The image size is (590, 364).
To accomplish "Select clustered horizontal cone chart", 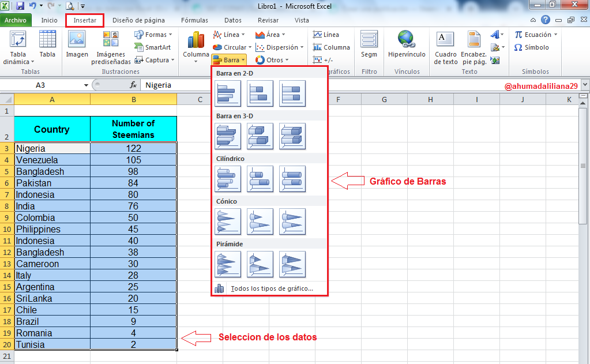I will click(x=228, y=222).
